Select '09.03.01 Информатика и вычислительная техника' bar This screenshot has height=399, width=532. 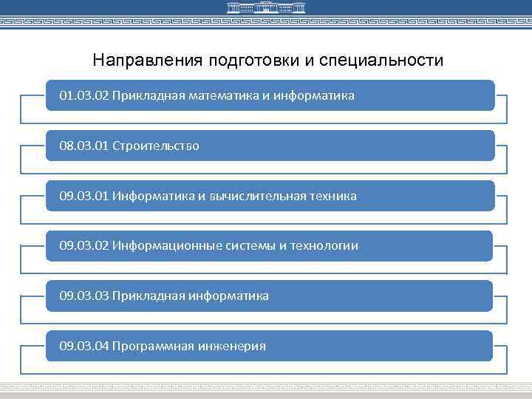point(270,196)
